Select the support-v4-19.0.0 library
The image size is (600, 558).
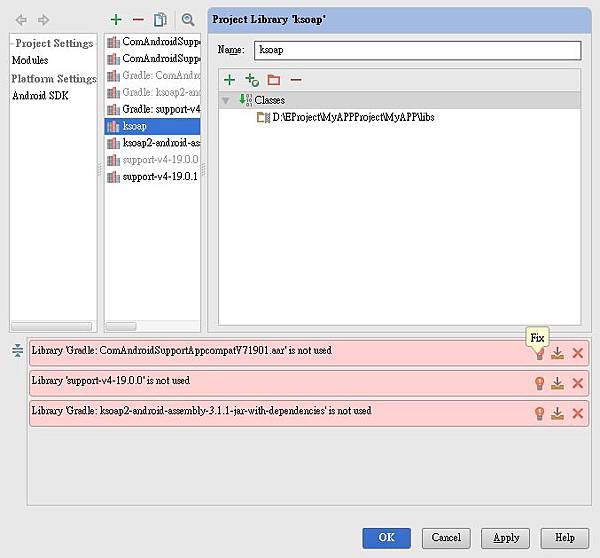pyautogui.click(x=153, y=160)
